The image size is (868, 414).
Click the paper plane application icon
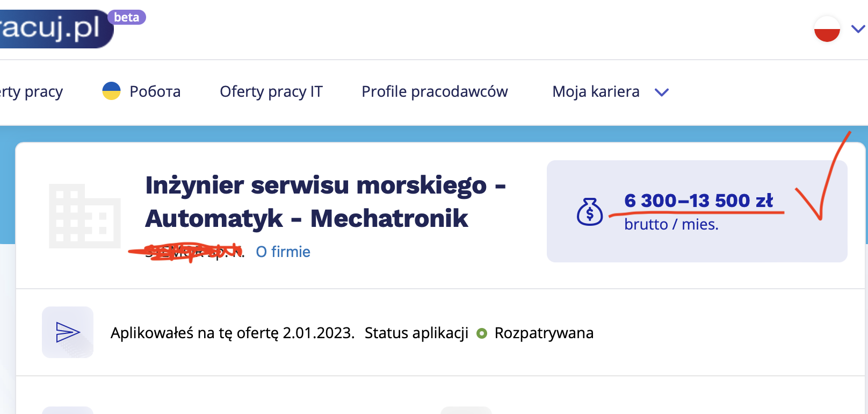pyautogui.click(x=68, y=332)
